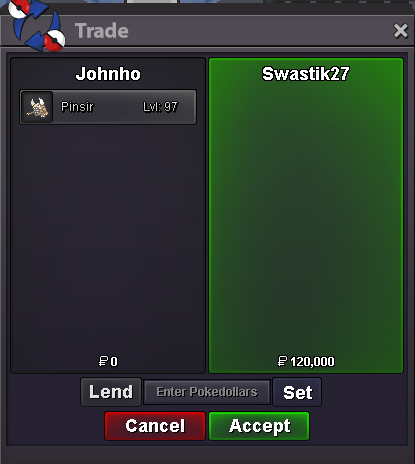Image resolution: width=415 pixels, height=464 pixels.
Task: Accept the trade offer
Action: pos(259,426)
